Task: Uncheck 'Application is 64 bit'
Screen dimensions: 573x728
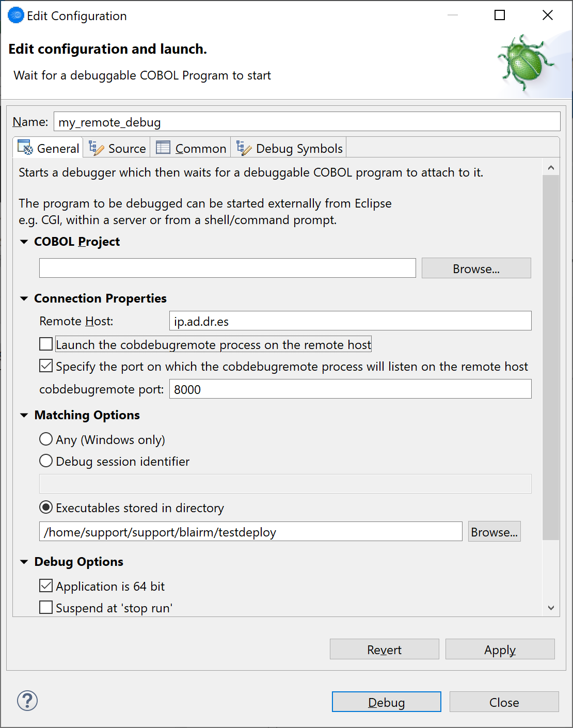Action: tap(45, 585)
